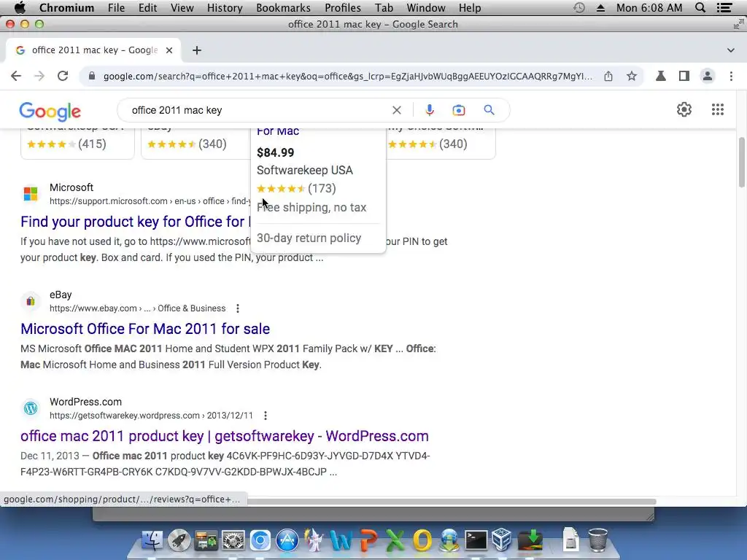Click the '30-day return policy' text
Screen dimensions: 747x560
coord(309,238)
